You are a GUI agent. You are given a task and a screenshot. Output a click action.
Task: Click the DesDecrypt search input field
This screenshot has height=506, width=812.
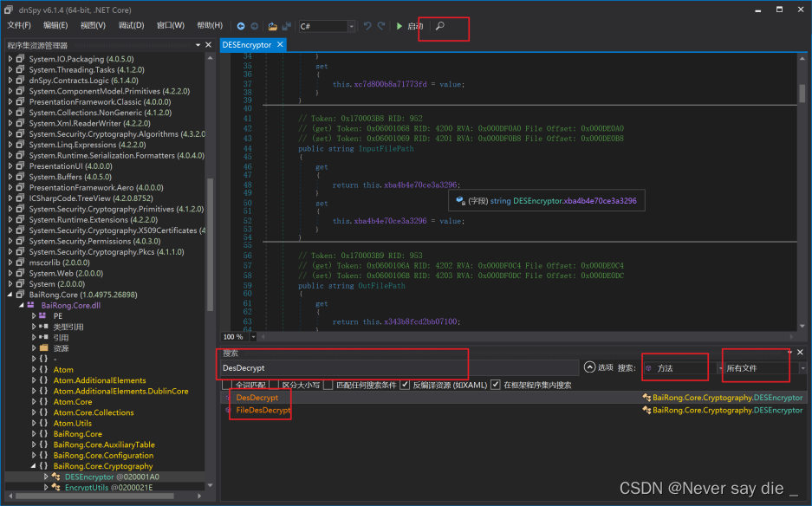point(399,367)
